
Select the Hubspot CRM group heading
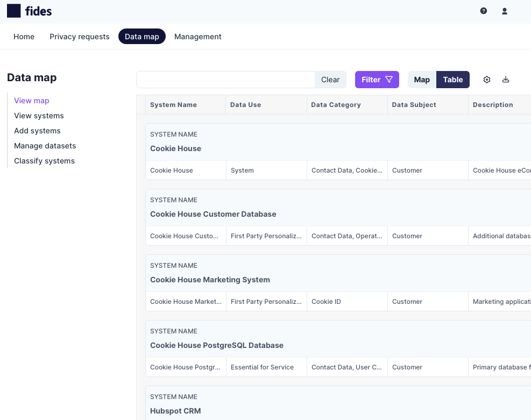point(175,411)
